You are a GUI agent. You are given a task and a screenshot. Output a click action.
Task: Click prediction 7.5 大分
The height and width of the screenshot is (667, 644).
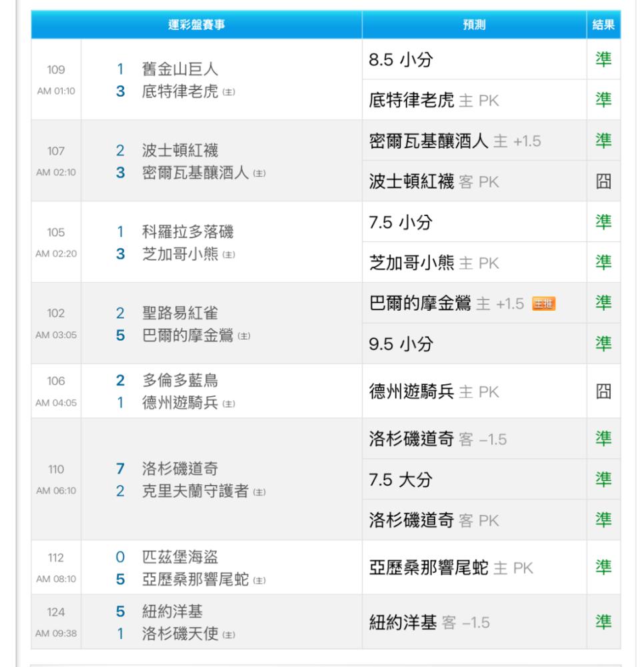coord(401,480)
